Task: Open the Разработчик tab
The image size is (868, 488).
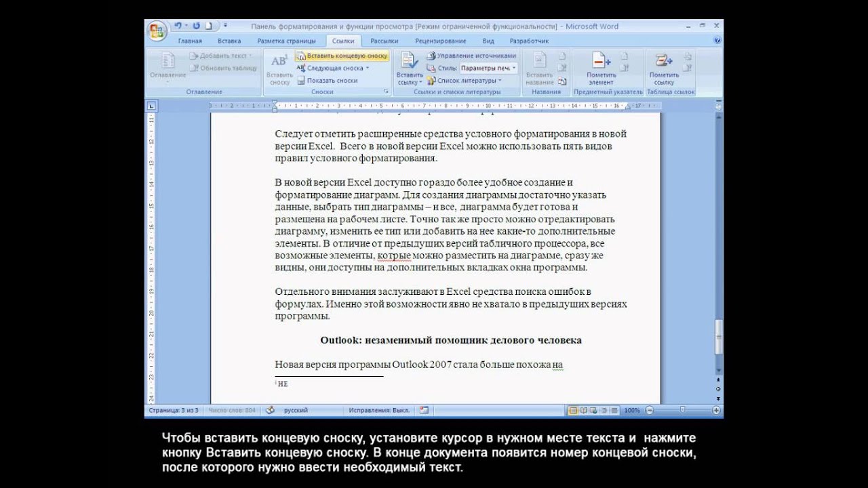Action: 529,41
